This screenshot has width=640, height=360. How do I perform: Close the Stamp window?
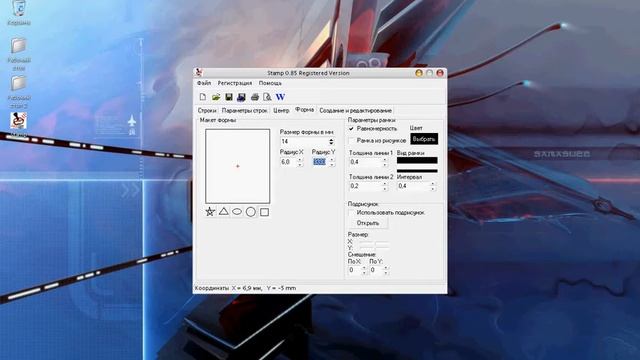click(440, 73)
